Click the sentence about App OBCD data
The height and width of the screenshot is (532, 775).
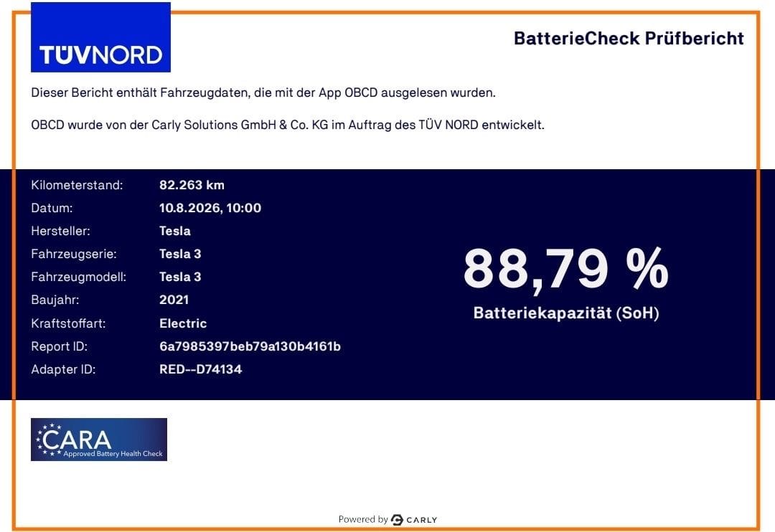(263, 93)
